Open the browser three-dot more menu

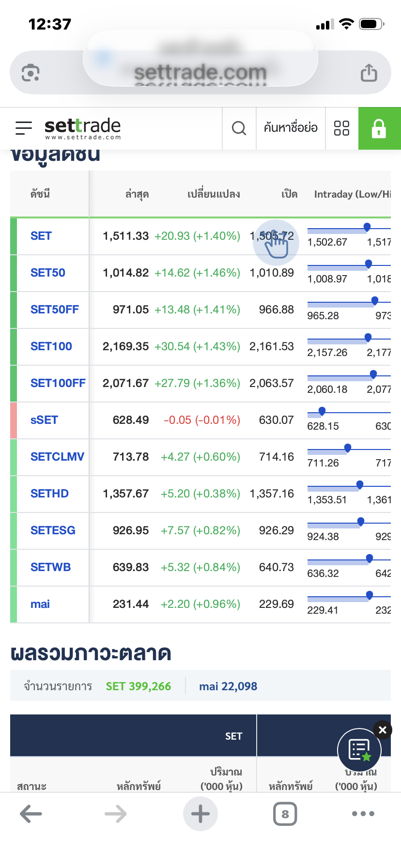click(x=363, y=814)
